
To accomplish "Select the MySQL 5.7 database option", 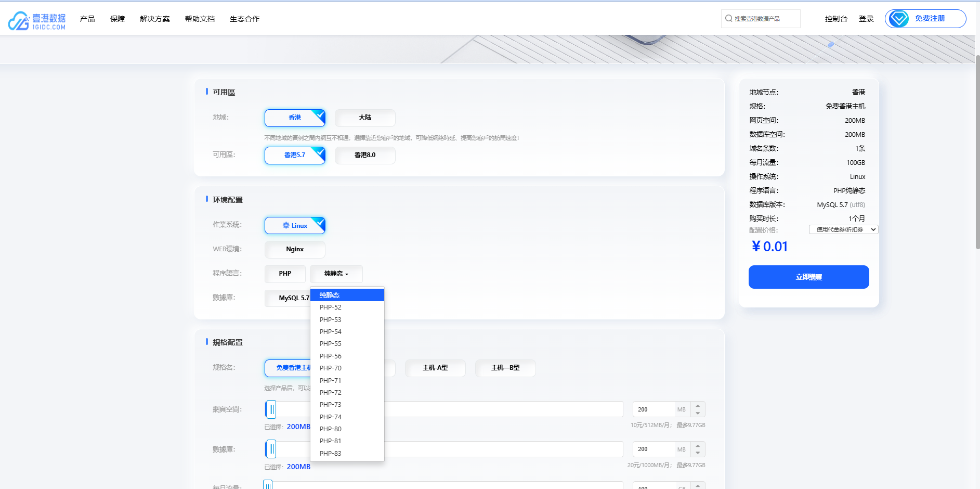I will pyautogui.click(x=288, y=298).
